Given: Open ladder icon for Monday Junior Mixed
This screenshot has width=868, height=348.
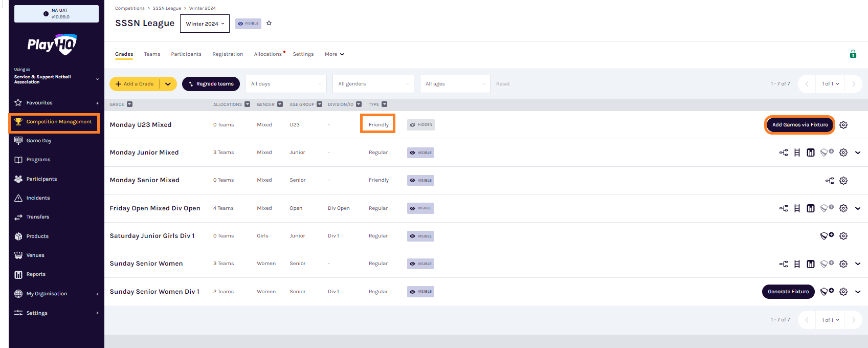Looking at the screenshot, I should [797, 153].
